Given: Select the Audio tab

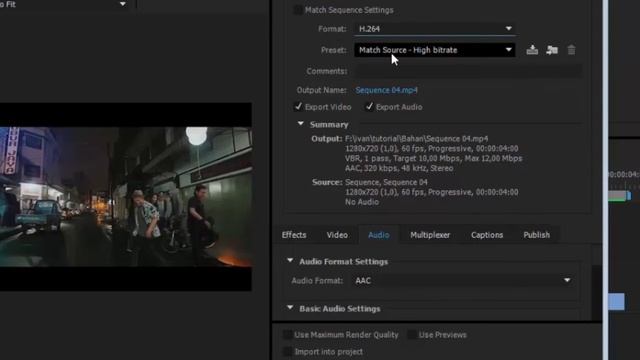Looking at the screenshot, I should pyautogui.click(x=379, y=235).
